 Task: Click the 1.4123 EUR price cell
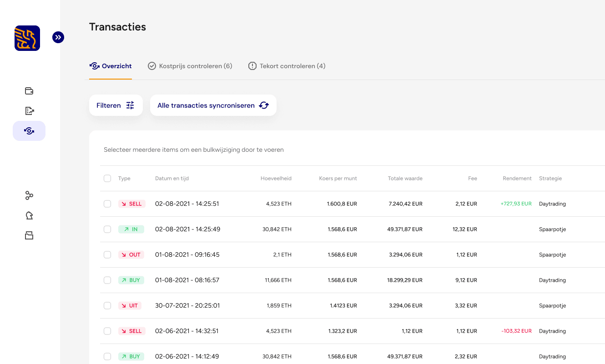coord(343,306)
